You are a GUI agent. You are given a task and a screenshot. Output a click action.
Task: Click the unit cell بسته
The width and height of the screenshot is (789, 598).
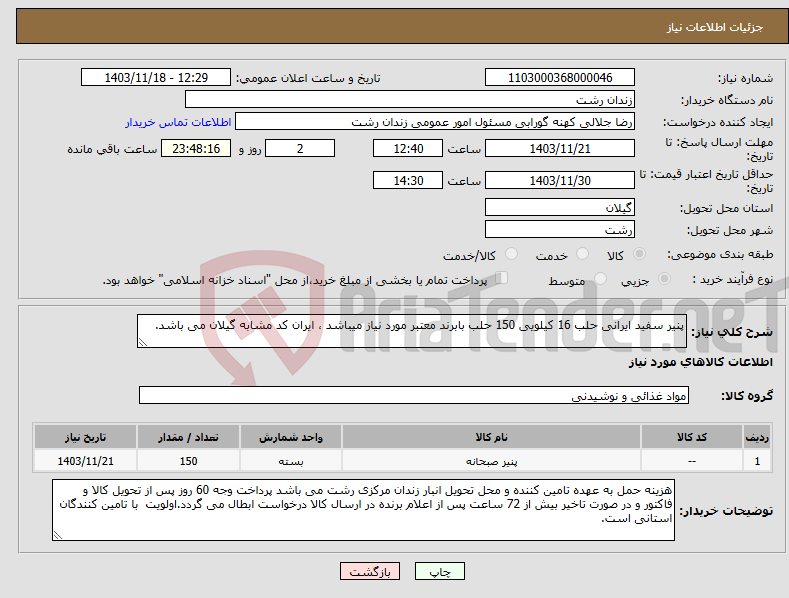(291, 461)
